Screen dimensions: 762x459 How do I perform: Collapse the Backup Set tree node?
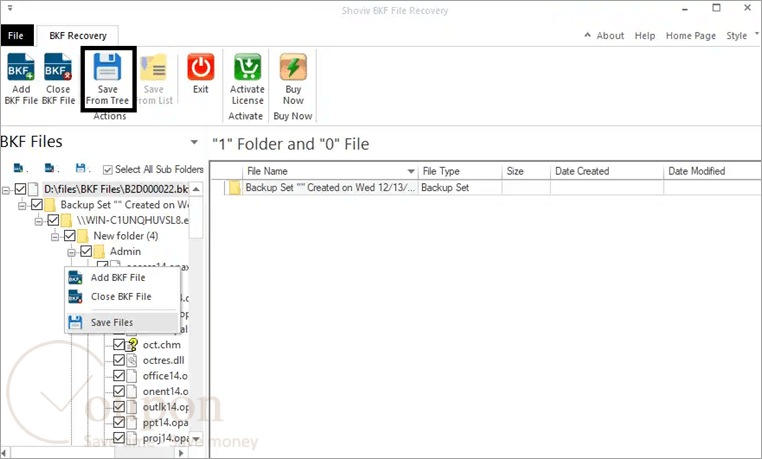click(22, 205)
